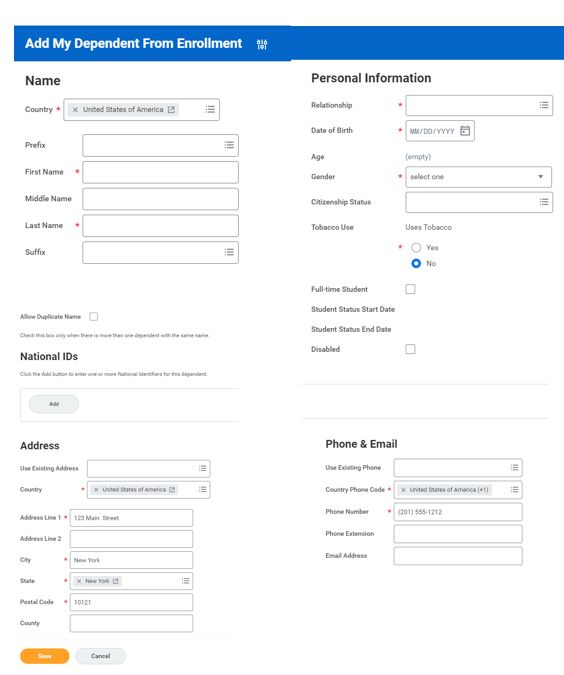This screenshot has width=564, height=675.
Task: Open the Citizenship Status prompt list icon
Action: pyautogui.click(x=544, y=201)
